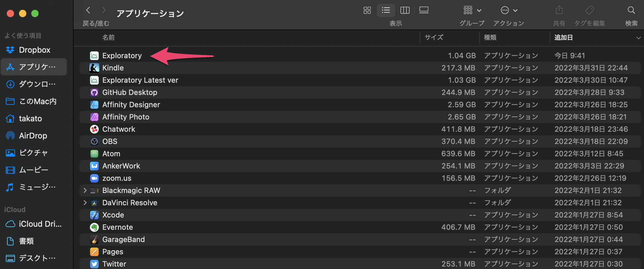Switch to column view in toolbar
This screenshot has width=644, height=269.
pyautogui.click(x=405, y=10)
